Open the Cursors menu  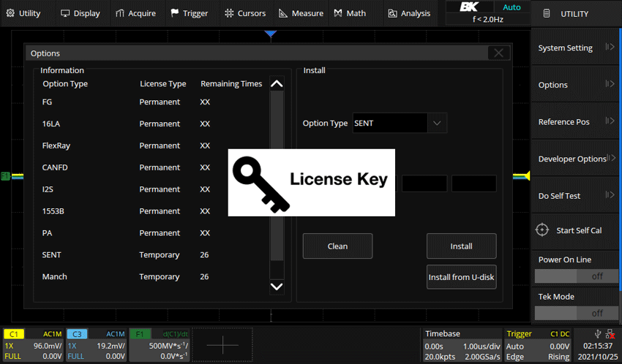click(x=246, y=13)
